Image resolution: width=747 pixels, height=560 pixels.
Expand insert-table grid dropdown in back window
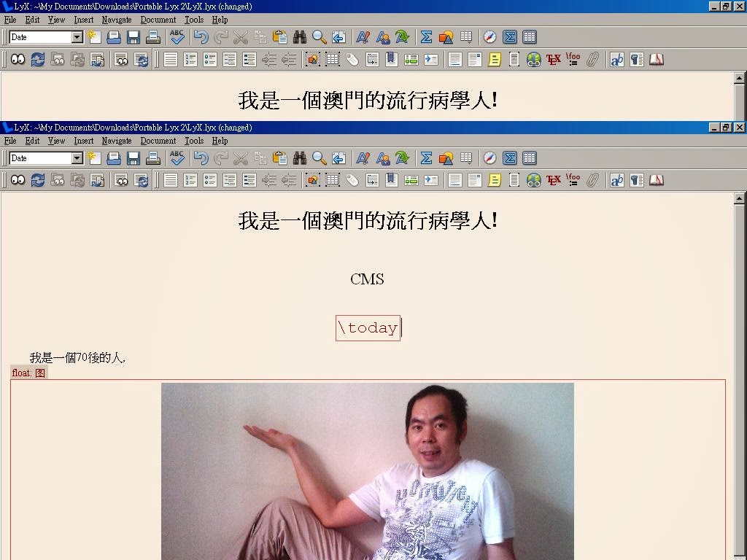tap(466, 37)
